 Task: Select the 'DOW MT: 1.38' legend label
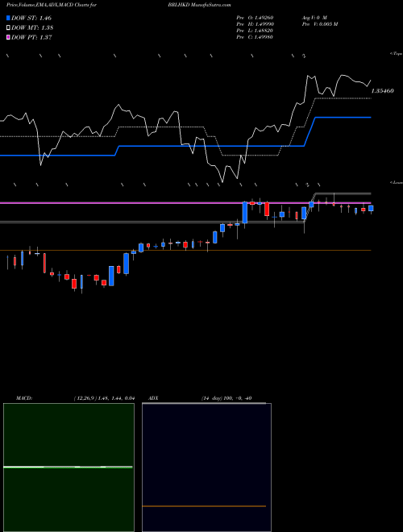32,28
